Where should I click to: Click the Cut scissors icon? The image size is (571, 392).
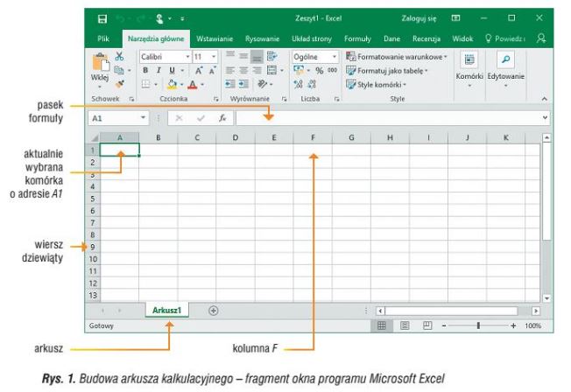click(x=119, y=56)
